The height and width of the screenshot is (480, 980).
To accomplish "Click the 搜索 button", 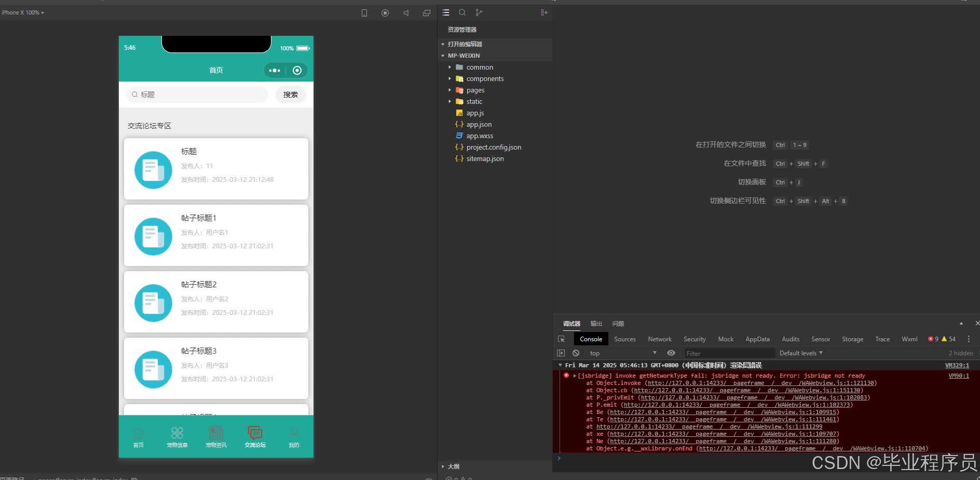I will pyautogui.click(x=291, y=95).
